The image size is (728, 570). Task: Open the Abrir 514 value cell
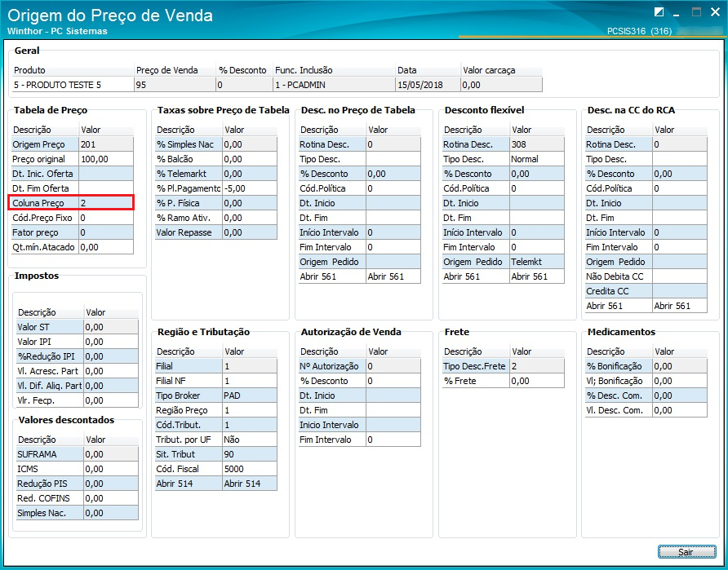(x=249, y=484)
